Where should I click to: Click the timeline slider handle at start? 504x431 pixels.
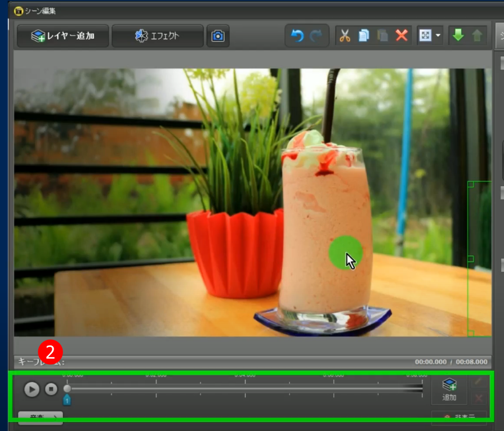(x=68, y=388)
